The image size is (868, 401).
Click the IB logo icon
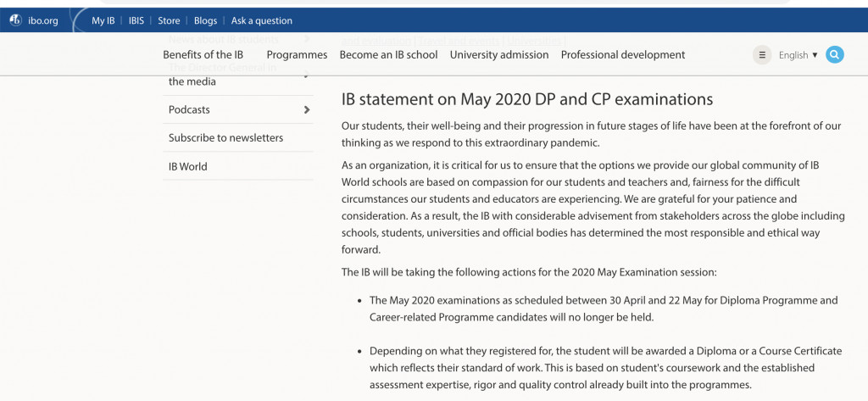click(x=15, y=20)
